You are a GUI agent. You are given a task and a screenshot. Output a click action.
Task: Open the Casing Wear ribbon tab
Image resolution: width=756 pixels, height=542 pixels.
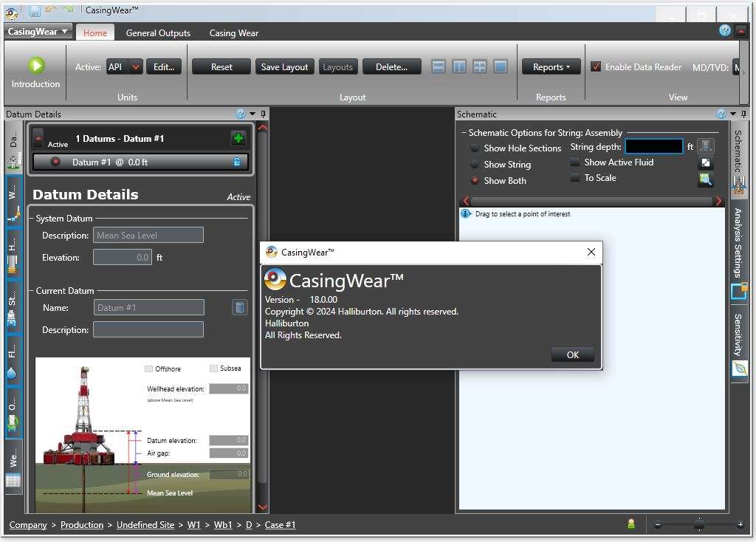233,33
